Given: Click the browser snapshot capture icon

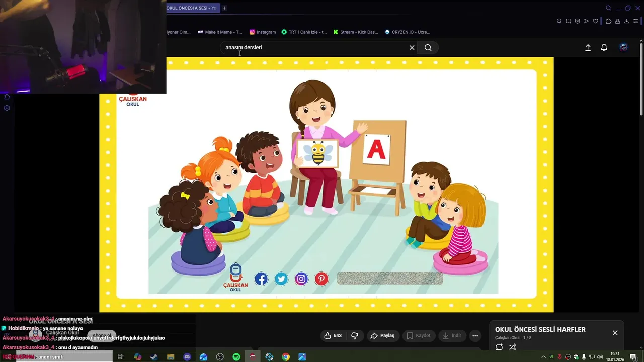Looking at the screenshot, I should click(568, 21).
